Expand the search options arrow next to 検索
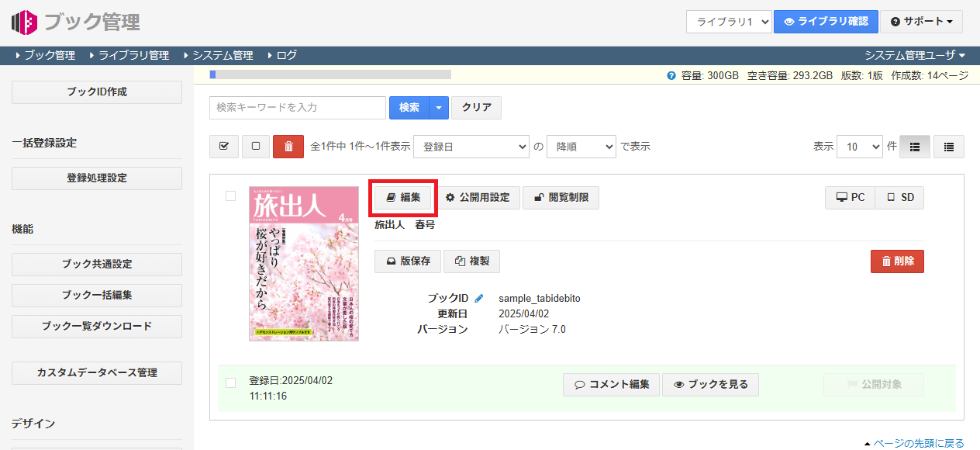 [x=439, y=108]
